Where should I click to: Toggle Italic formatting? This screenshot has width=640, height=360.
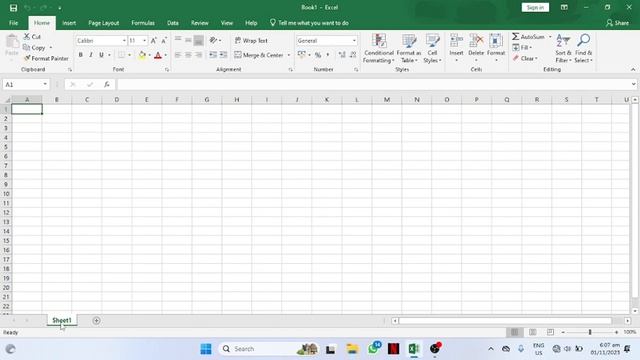[x=91, y=55]
